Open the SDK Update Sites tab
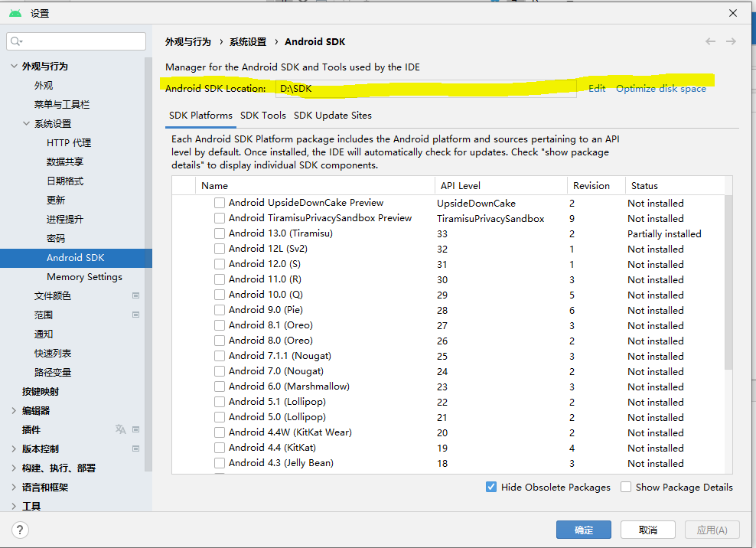756x548 pixels. [334, 116]
